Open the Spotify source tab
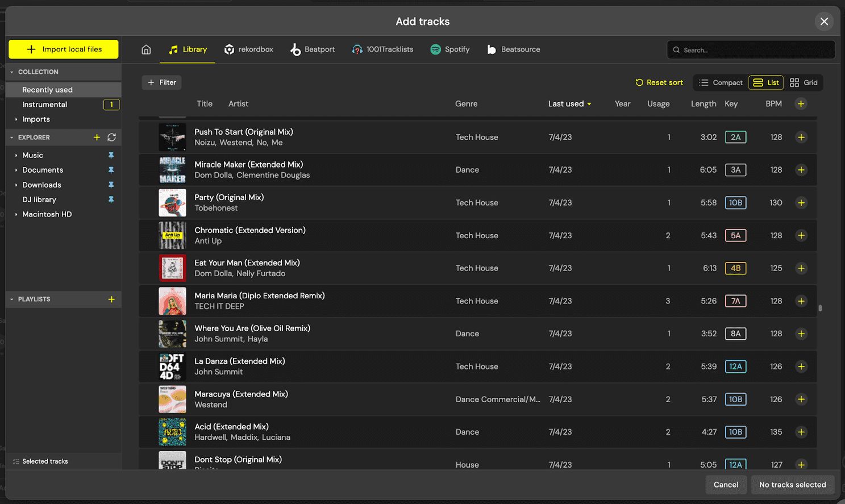845x504 pixels. pos(450,49)
